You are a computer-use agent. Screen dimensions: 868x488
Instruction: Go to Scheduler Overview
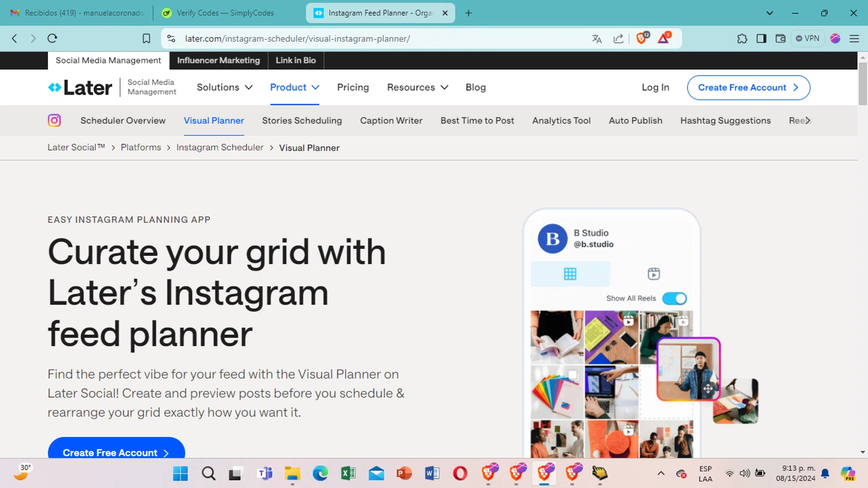coord(123,120)
